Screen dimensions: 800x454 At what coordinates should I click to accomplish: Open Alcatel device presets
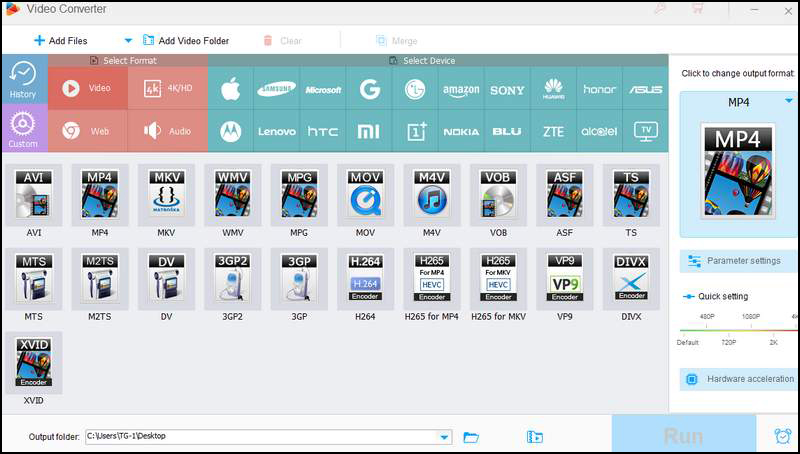tap(599, 131)
